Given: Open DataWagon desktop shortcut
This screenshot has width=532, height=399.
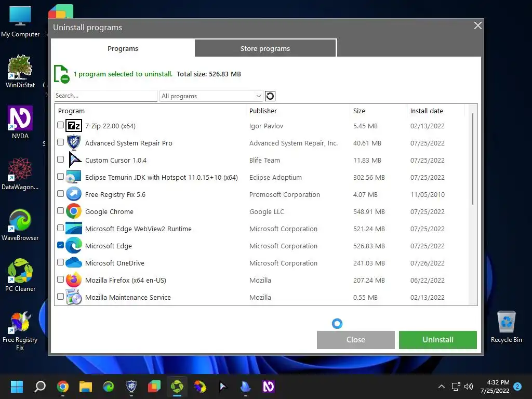Looking at the screenshot, I should pyautogui.click(x=20, y=174).
